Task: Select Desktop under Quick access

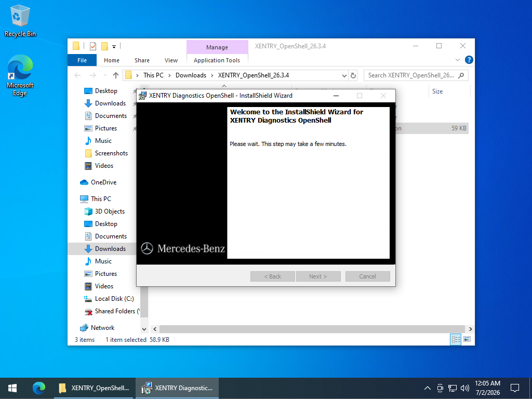Action: (106, 91)
